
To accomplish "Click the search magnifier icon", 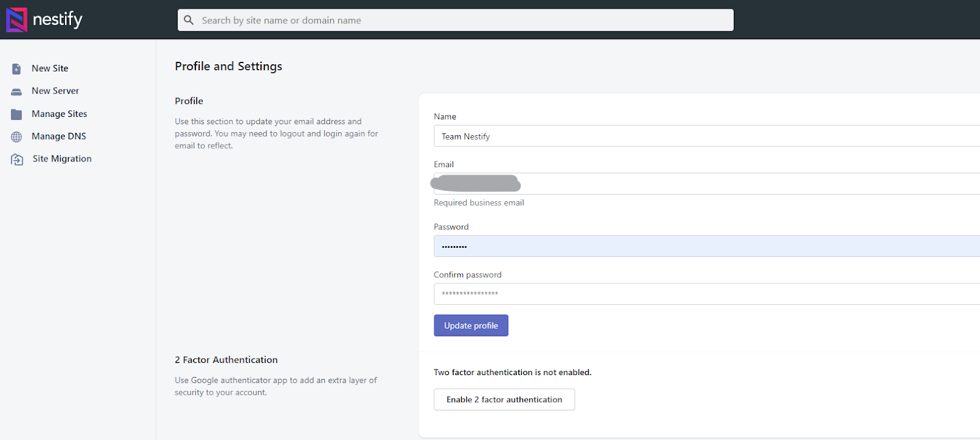I will coord(189,20).
